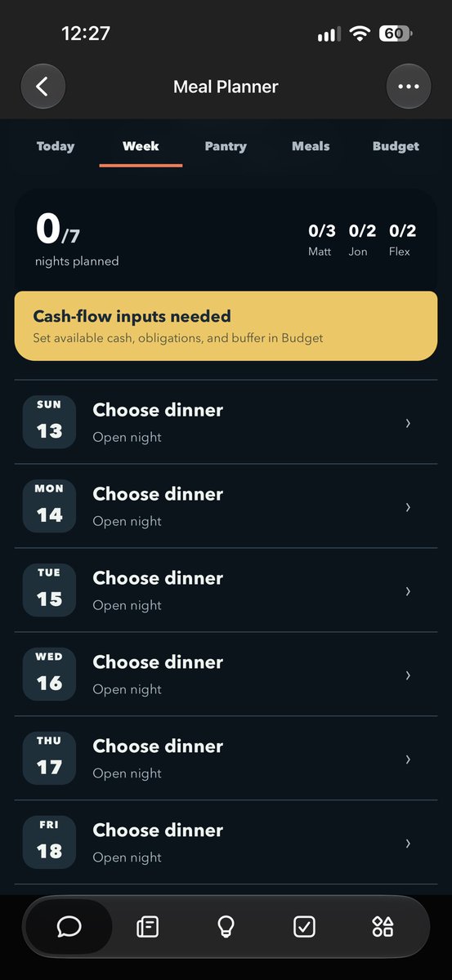Screen dimensions: 452x980
Task: Choose dinner for Tuesday 15
Action: click(x=226, y=590)
